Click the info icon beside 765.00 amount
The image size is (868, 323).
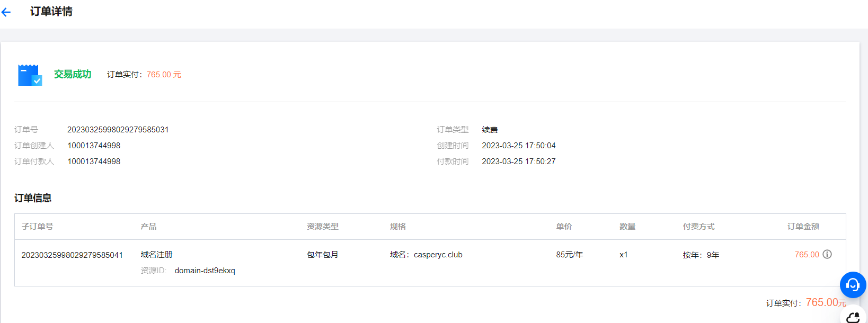827,255
